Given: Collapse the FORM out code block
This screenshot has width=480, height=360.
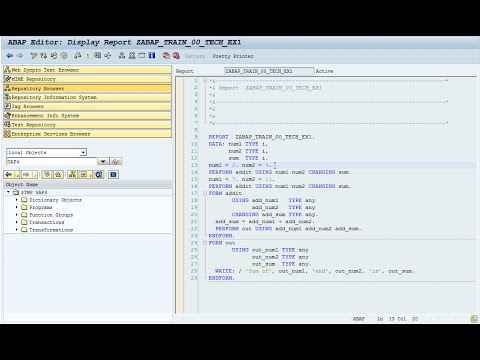Looking at the screenshot, I should point(205,243).
